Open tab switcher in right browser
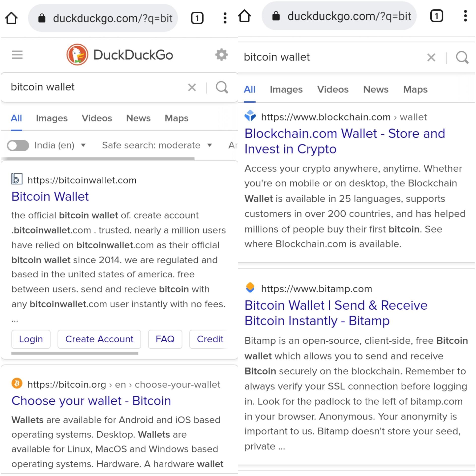The height and width of the screenshot is (476, 476). [x=436, y=16]
